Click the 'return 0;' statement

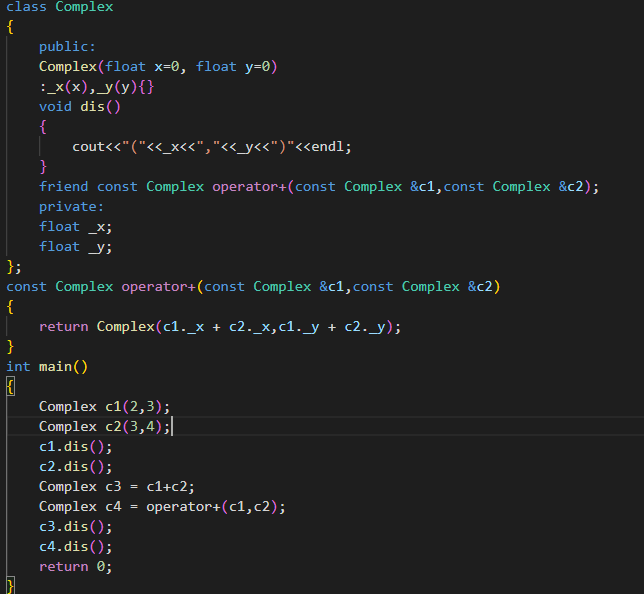(76, 567)
